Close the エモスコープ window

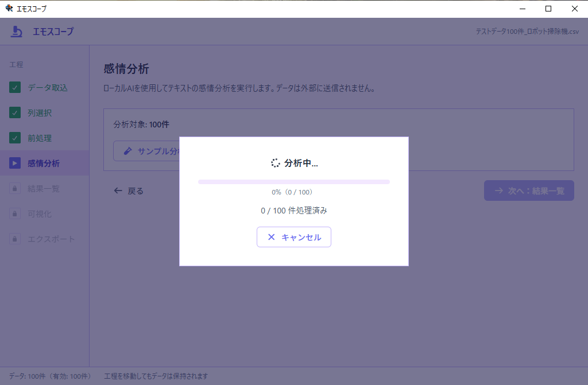[x=574, y=9]
